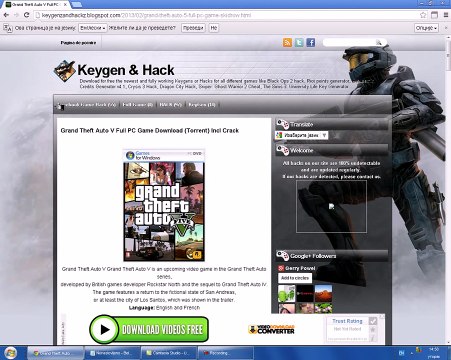Show hidden system tray icons arrow
Screen dimensions: 451x360
(x=411, y=353)
